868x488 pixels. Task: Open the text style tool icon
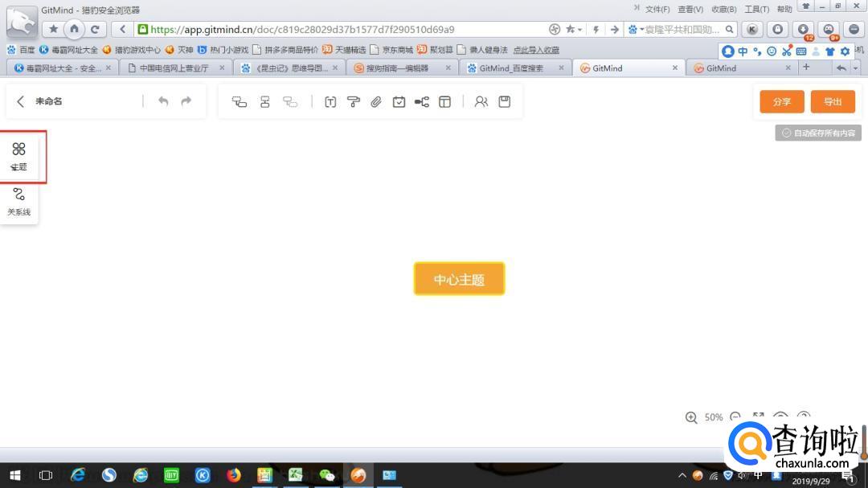330,102
